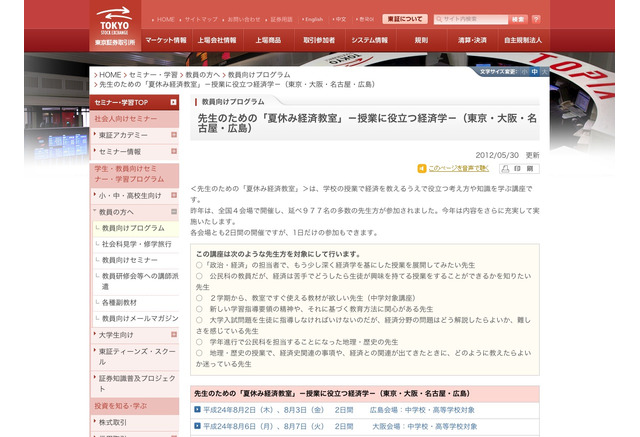Set text size to medium (中)
This screenshot has width=640, height=437.
pyautogui.click(x=534, y=72)
